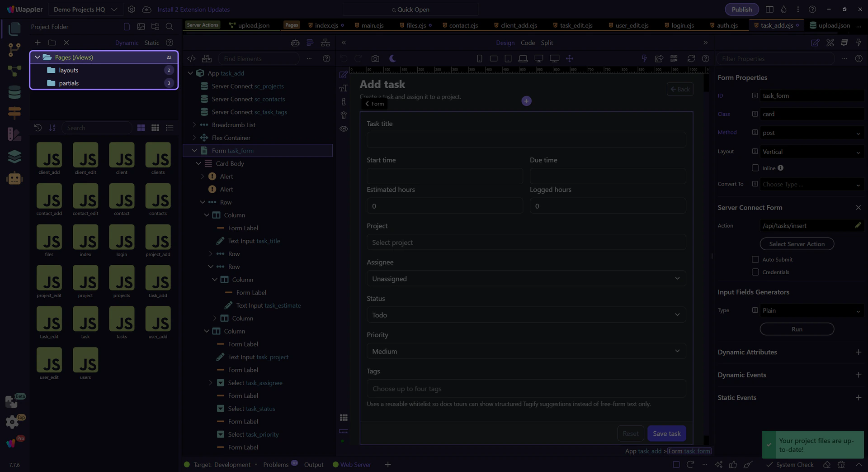868x472 pixels.
Task: Switch to the Code view tab
Action: (528, 43)
